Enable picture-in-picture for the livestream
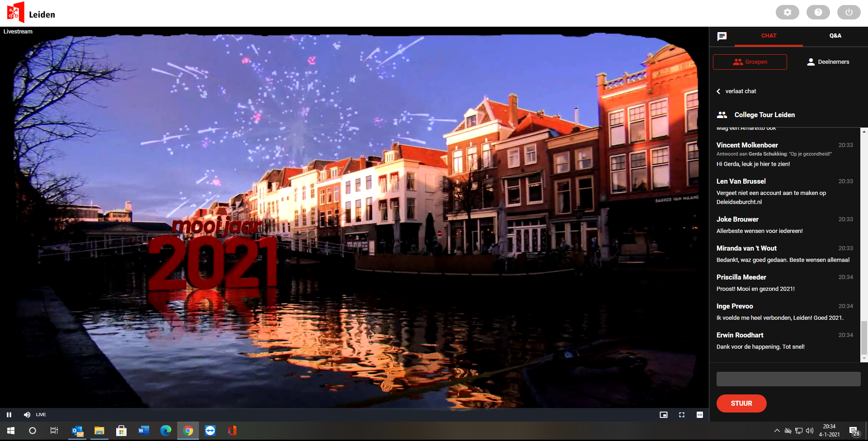 click(663, 415)
